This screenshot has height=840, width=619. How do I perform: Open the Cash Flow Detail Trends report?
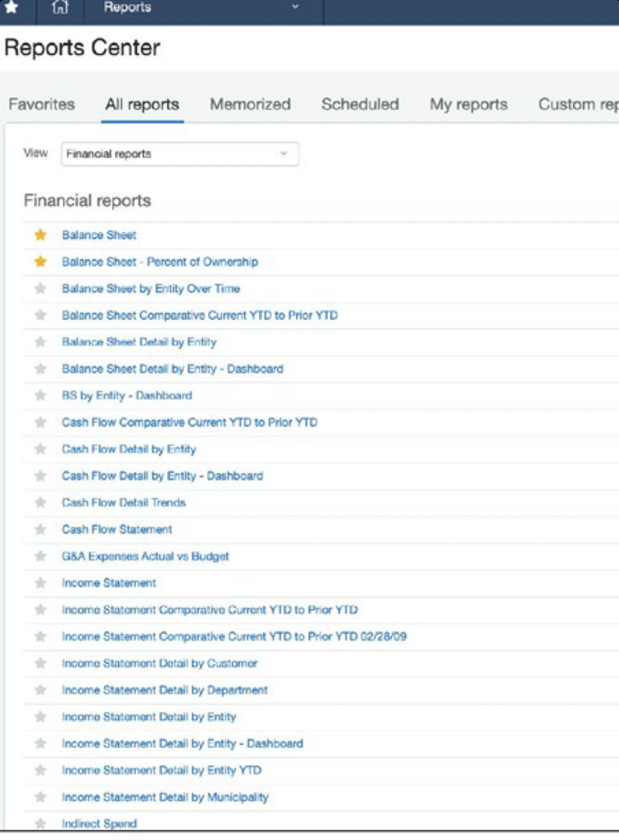pyautogui.click(x=124, y=503)
